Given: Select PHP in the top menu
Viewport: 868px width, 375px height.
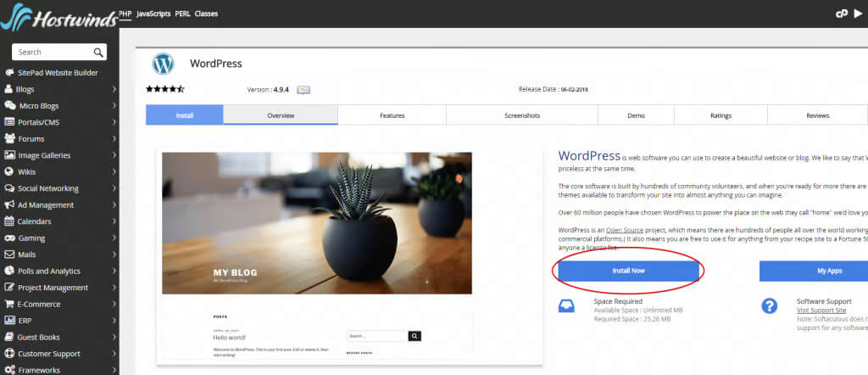Looking at the screenshot, I should click(x=125, y=14).
